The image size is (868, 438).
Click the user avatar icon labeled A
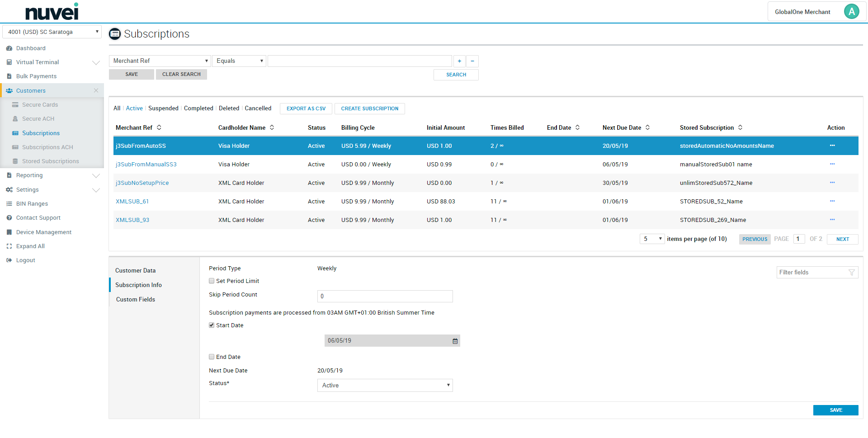coord(851,12)
